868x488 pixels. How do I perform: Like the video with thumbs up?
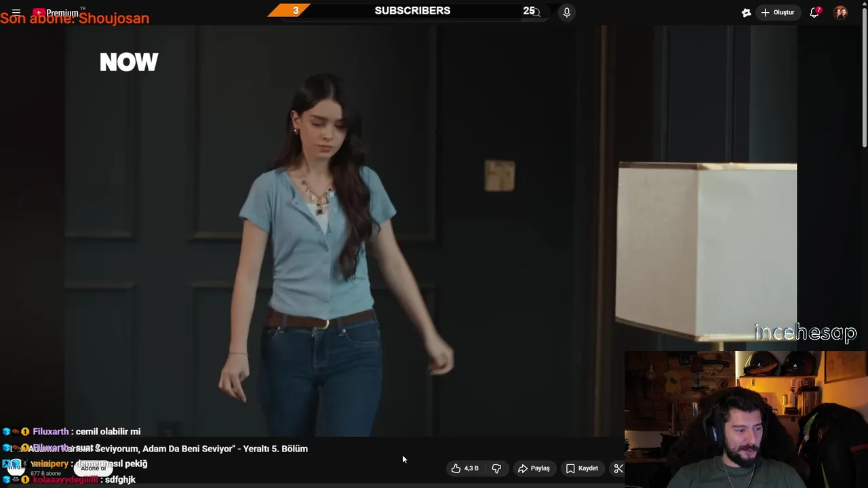tap(465, 468)
